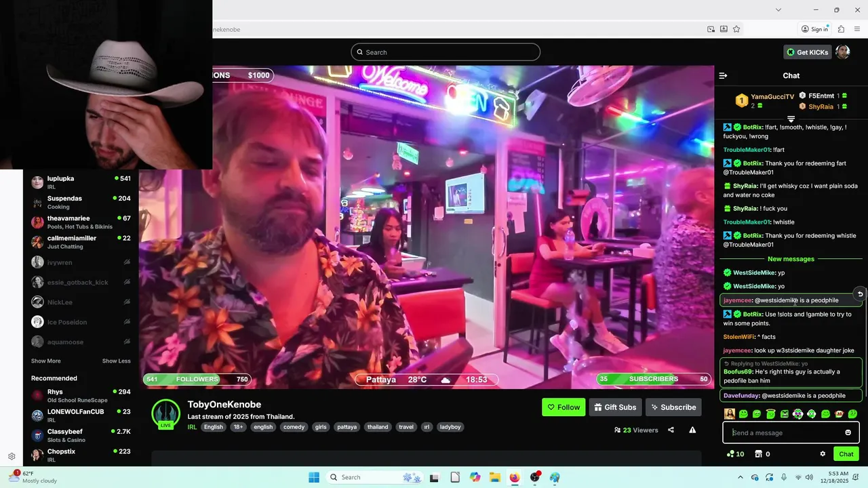Image resolution: width=868 pixels, height=488 pixels.
Task: Open recommended channel Rhys
Action: point(81,396)
